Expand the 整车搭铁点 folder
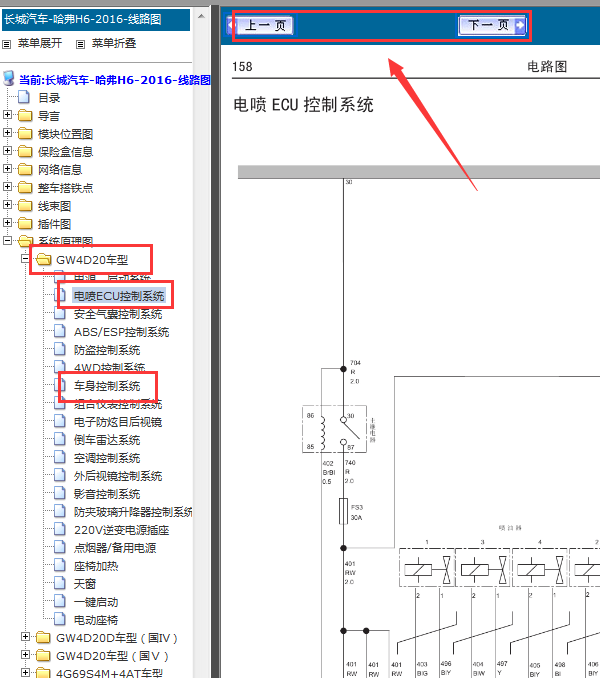Screen dimensions: 600x678 7,187
